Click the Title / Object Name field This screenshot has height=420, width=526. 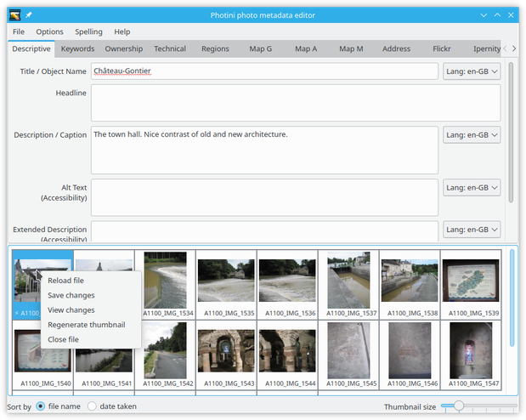point(264,71)
